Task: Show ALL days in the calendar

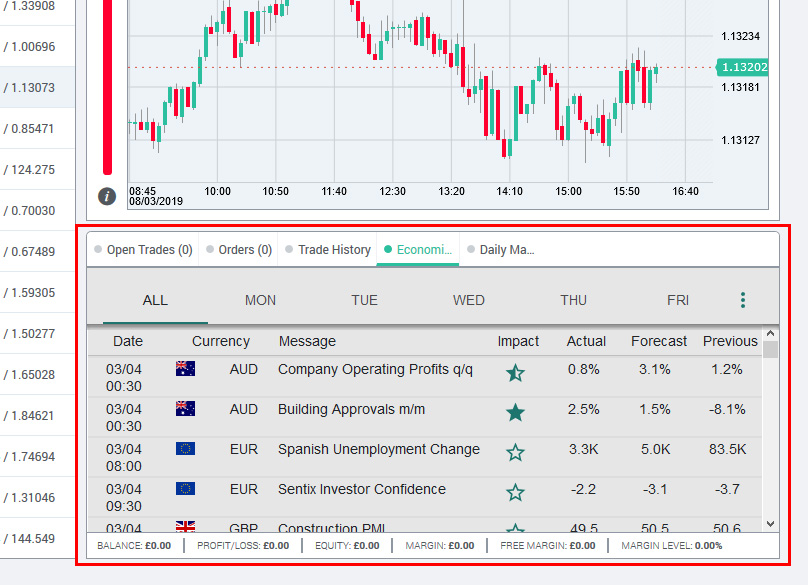Action: pos(155,300)
